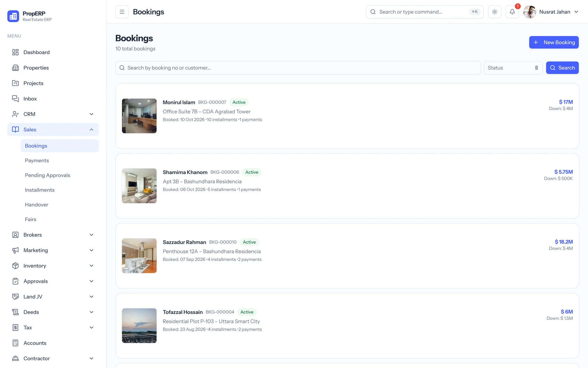
Task: Go to Payments under Sales
Action: (x=60, y=160)
